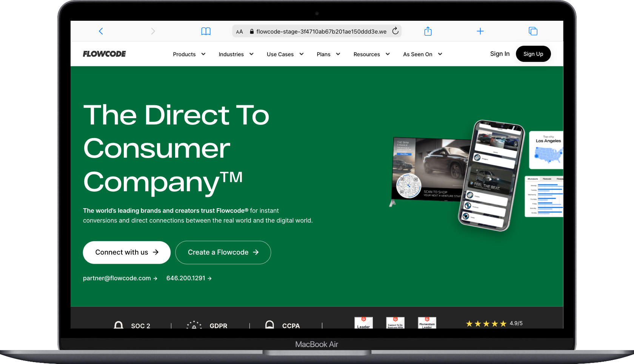
Task: Click the G2 Leader badge
Action: point(363,323)
